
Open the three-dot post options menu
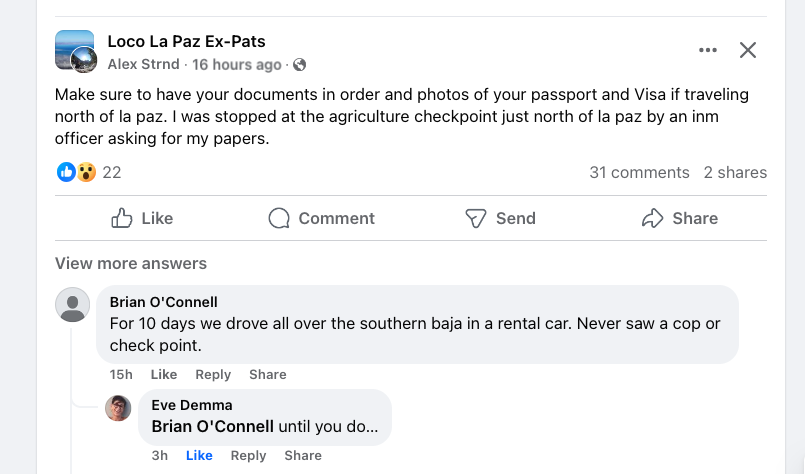click(x=708, y=50)
